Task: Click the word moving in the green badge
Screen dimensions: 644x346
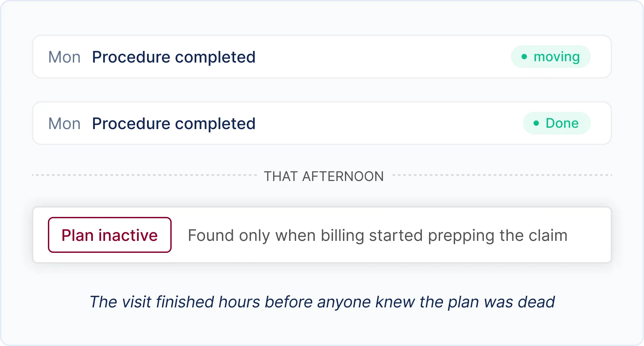Action: click(557, 57)
